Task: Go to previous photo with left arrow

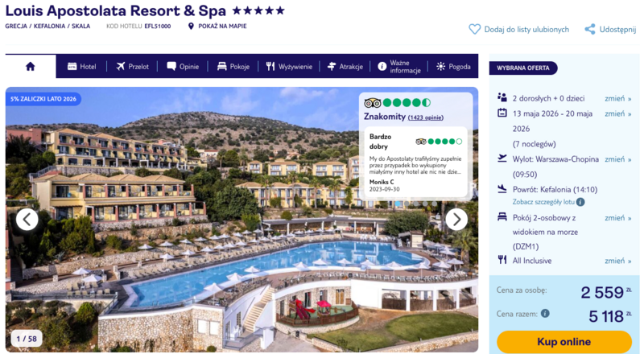Action: coord(27,220)
